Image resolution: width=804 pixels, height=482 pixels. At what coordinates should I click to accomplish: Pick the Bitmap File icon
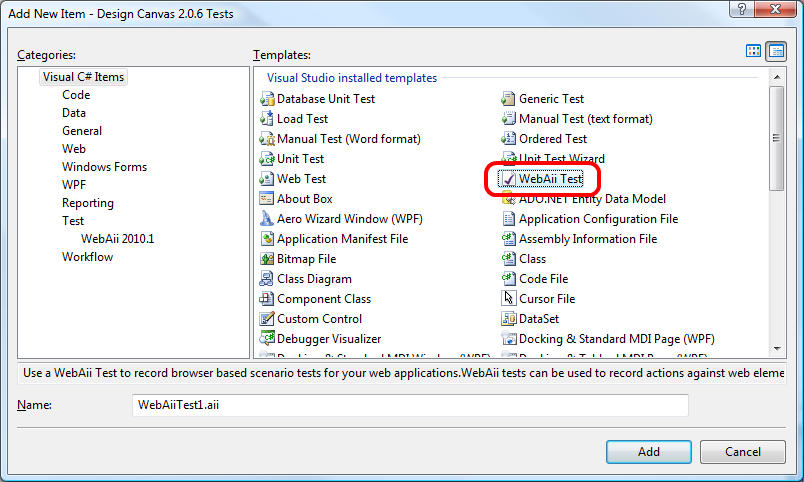pyautogui.click(x=267, y=259)
